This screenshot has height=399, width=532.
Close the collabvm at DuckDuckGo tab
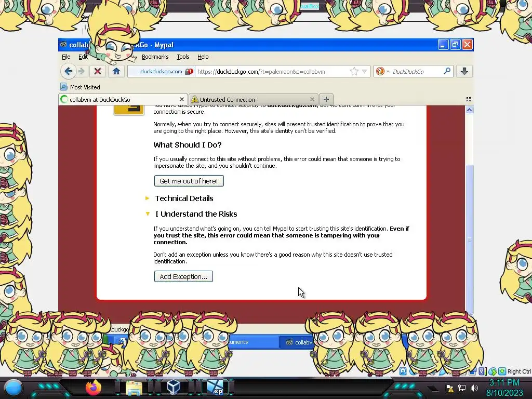pos(181,99)
